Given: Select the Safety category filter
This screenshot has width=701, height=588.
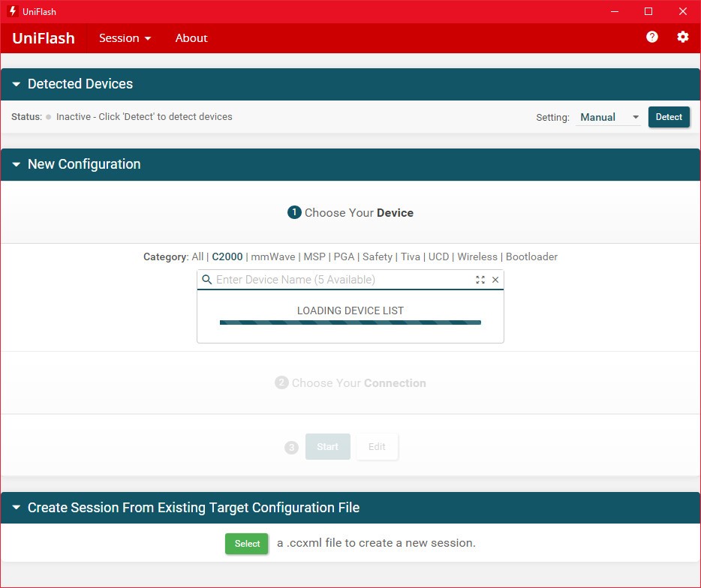Looking at the screenshot, I should tap(378, 257).
